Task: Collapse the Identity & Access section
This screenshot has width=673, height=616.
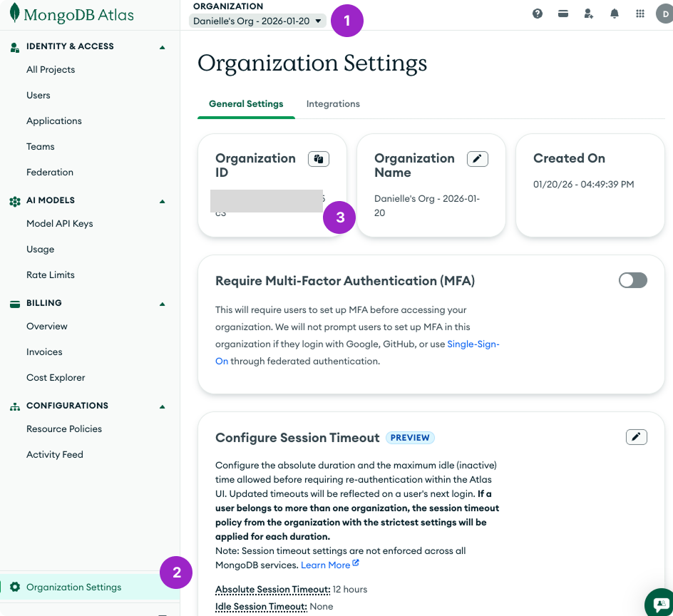Action: click(163, 47)
